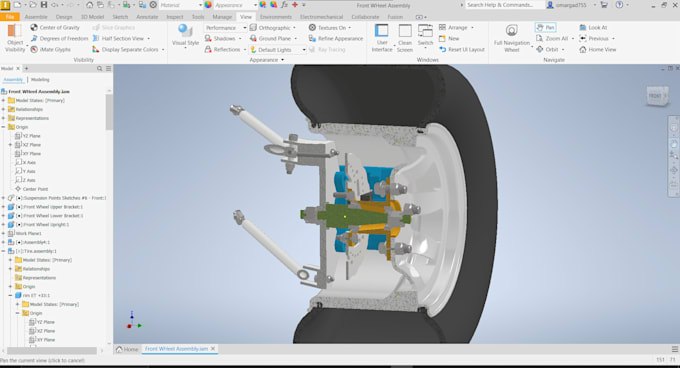Screen dimensions: 680x368
Task: Toggle Ground Plane display
Action: point(272,38)
